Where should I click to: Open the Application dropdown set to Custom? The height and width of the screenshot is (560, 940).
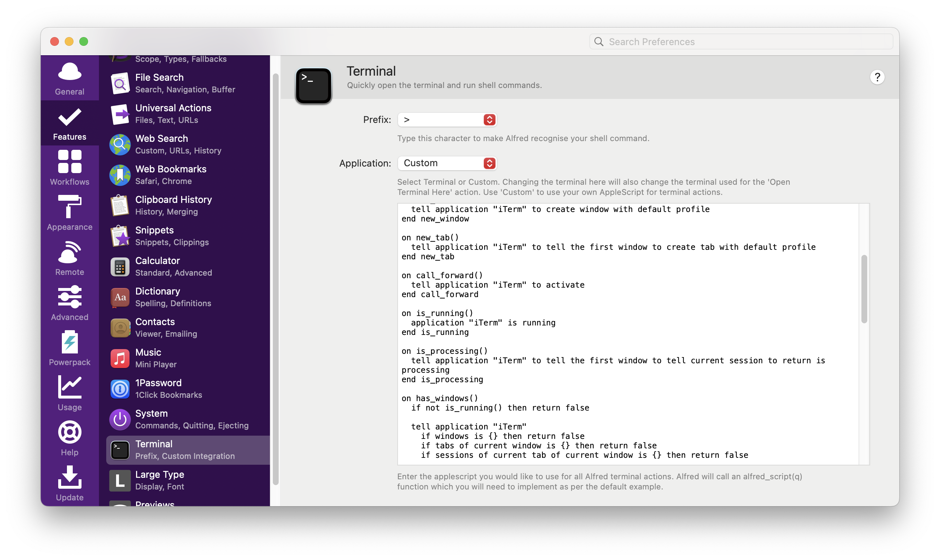[x=447, y=163]
